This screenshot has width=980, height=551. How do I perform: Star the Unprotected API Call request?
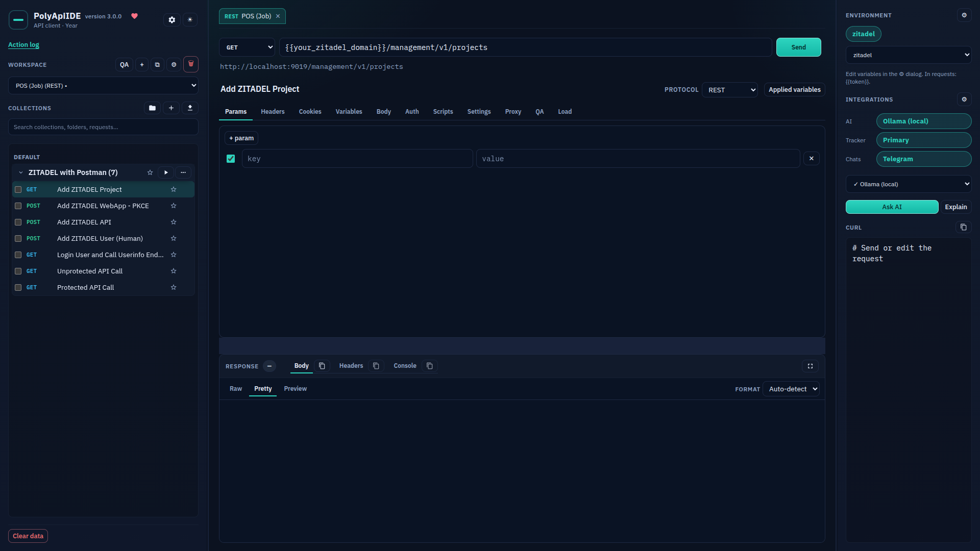tap(174, 271)
